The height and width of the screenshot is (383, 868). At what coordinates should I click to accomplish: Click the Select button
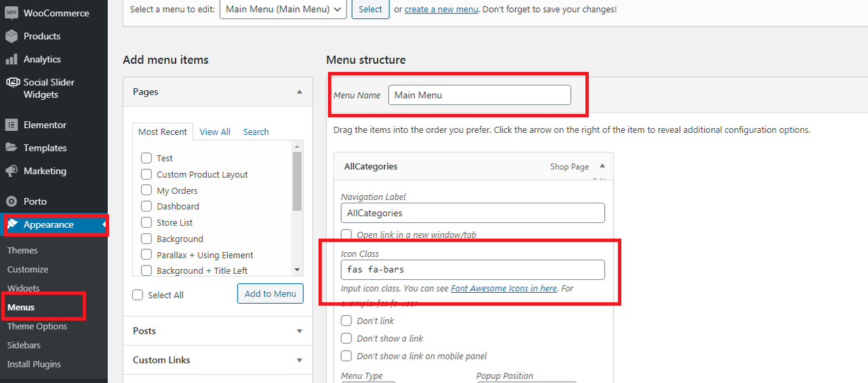pyautogui.click(x=370, y=9)
